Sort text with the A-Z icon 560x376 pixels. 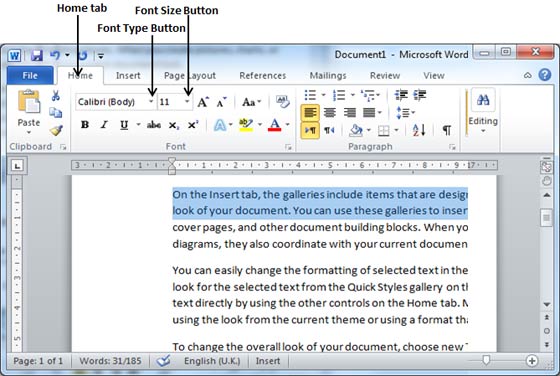[419, 130]
